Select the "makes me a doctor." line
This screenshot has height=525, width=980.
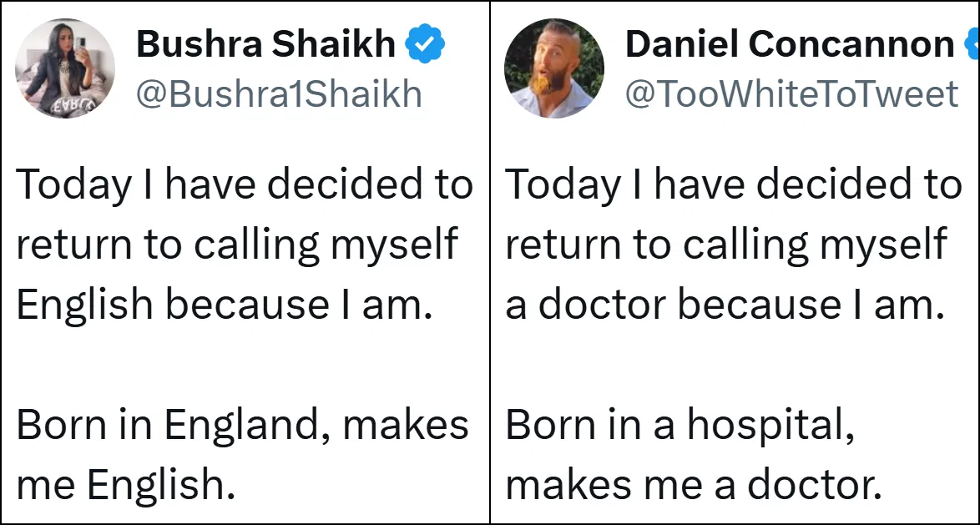(x=694, y=485)
